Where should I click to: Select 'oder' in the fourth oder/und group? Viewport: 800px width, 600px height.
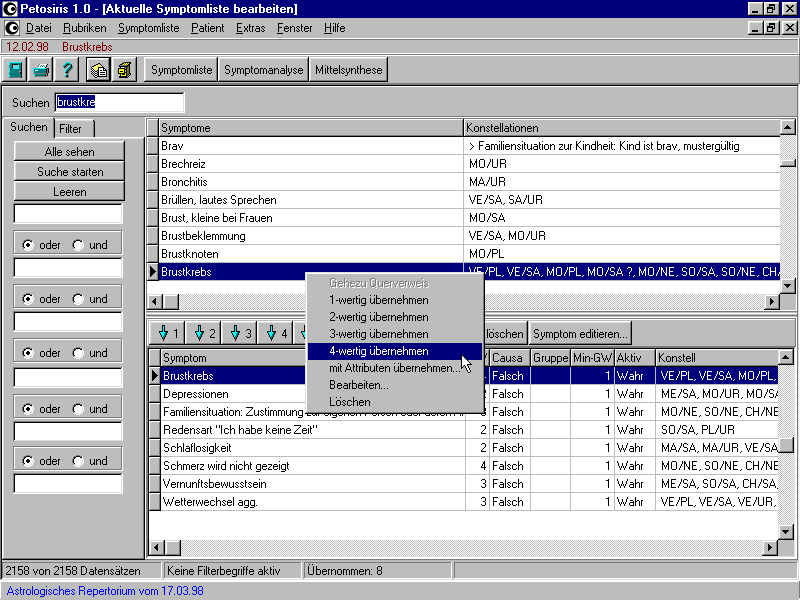point(28,409)
